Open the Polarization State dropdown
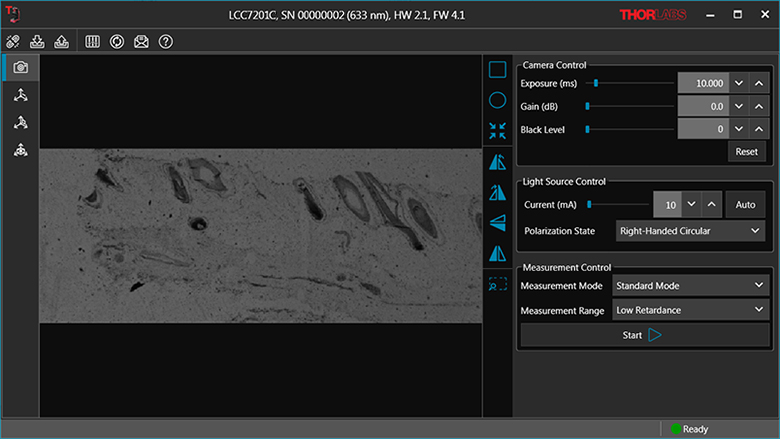Viewport: 780px width, 439px height. [691, 231]
